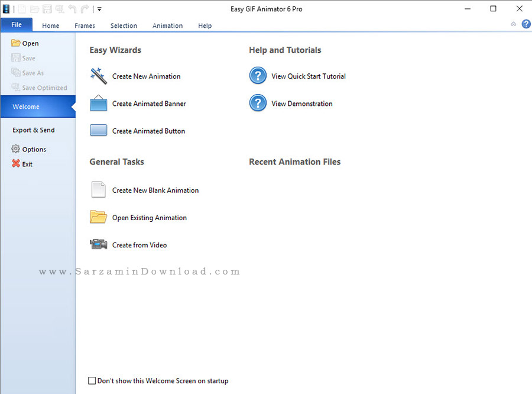Click the film strip application icon
The height and width of the screenshot is (394, 532).
tap(6, 9)
